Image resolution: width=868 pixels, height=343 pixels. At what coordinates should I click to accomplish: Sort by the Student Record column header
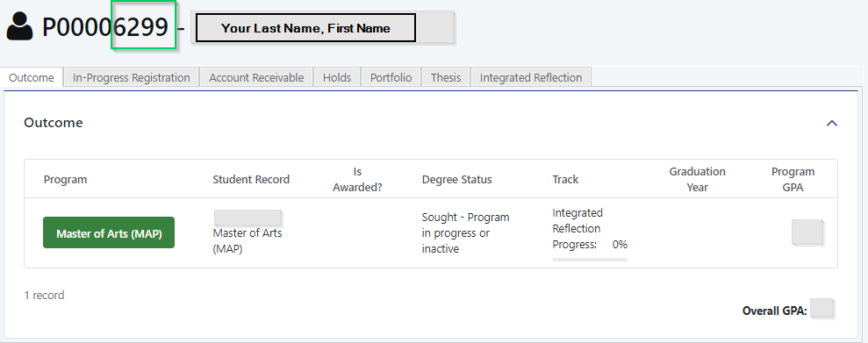click(251, 179)
